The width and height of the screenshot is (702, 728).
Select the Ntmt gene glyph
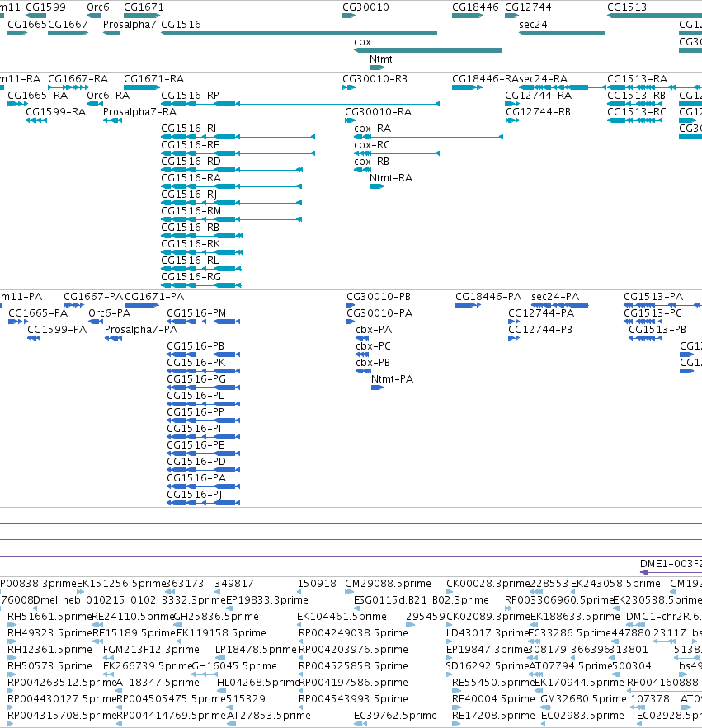[x=377, y=68]
